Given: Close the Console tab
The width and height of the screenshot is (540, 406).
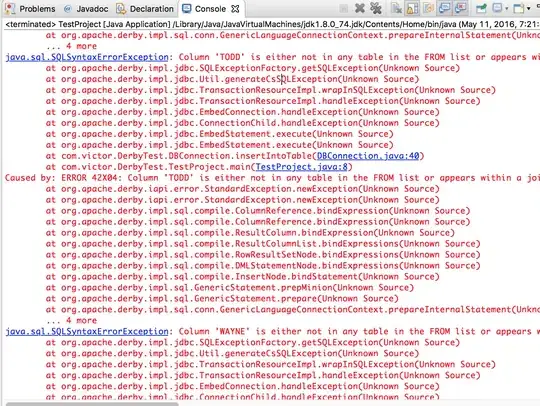Looking at the screenshot, I should [x=235, y=9].
